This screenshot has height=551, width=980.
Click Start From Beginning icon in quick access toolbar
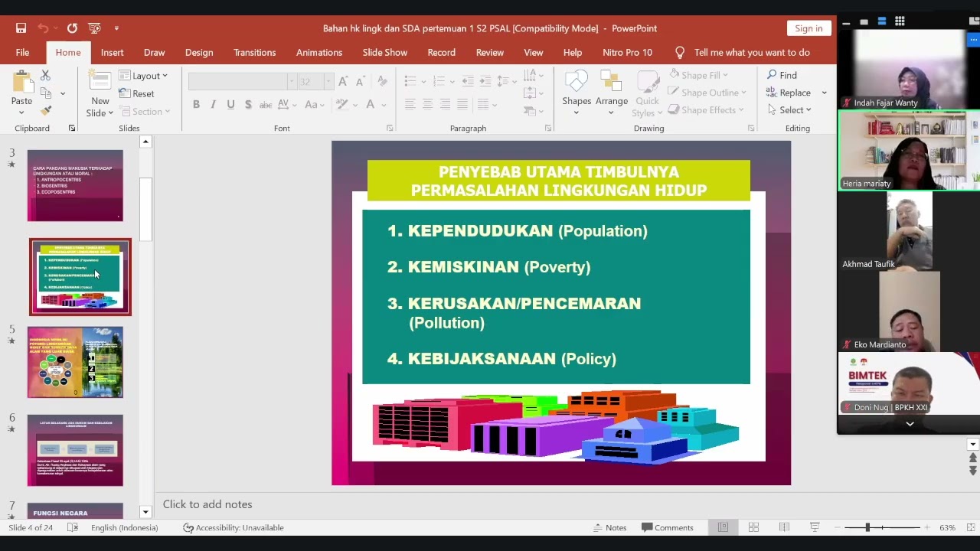pos(94,28)
